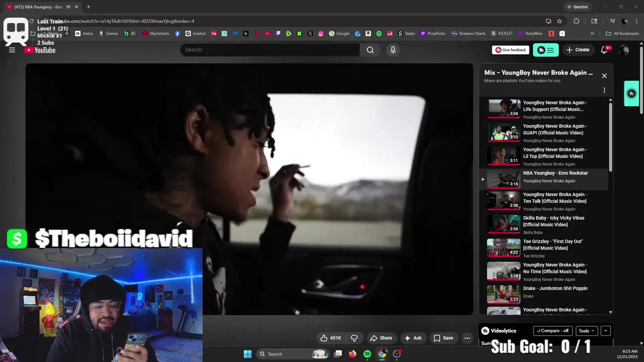Image resolution: width=644 pixels, height=362 pixels.
Task: Play Drake - Jumbotron Shit Poppin from playlist
Action: (x=545, y=294)
